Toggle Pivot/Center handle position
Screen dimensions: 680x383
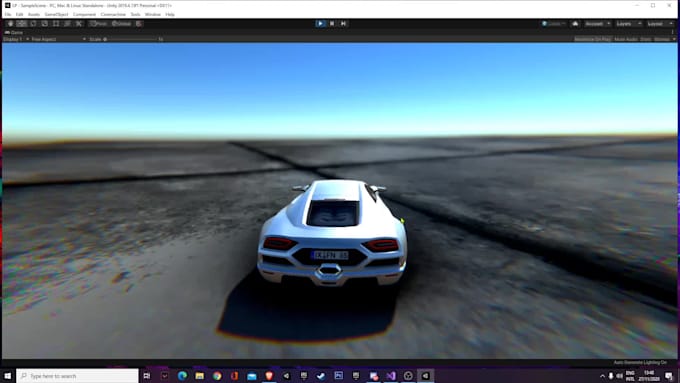[99, 23]
